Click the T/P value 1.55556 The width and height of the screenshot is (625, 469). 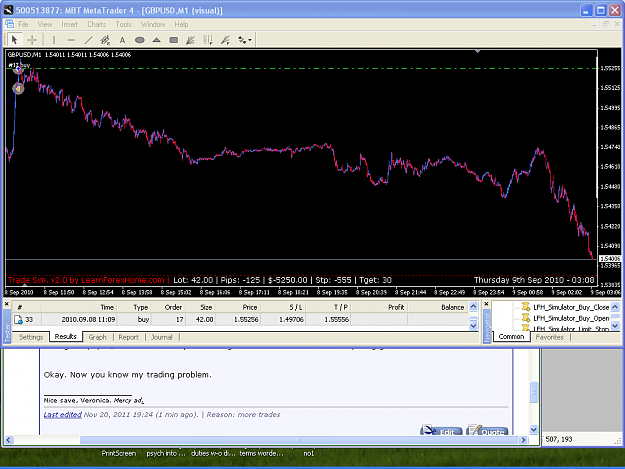point(336,320)
